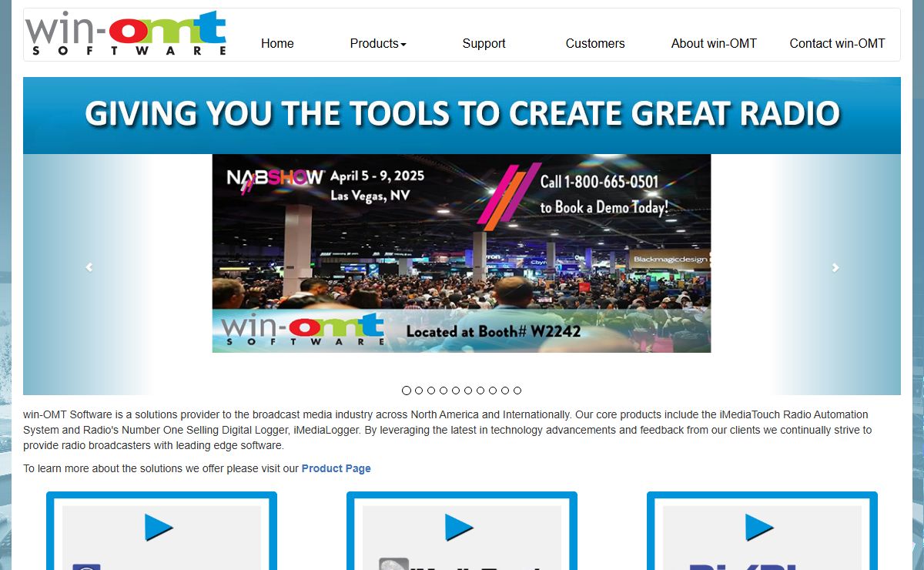924x570 pixels.
Task: Select the second carousel indicator dot
Action: 419,391
